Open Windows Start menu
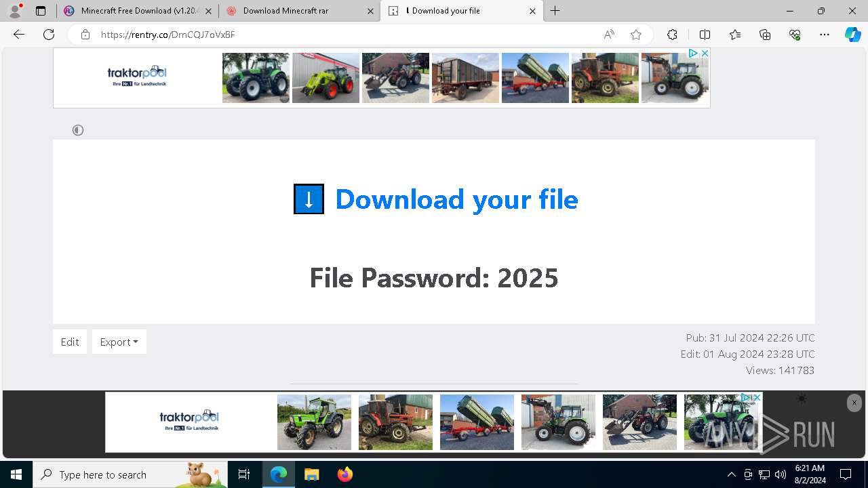868x488 pixels. click(16, 474)
